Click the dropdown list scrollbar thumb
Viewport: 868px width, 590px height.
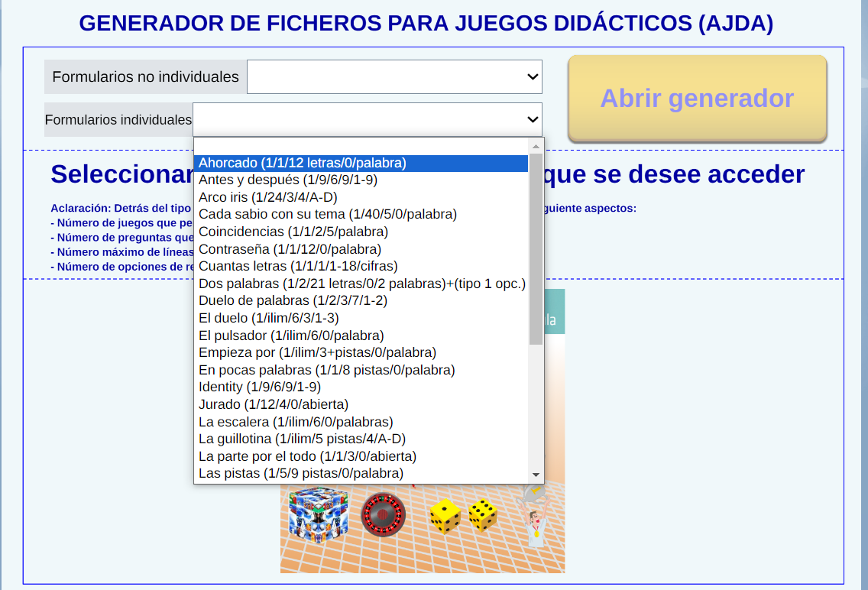tap(536, 248)
